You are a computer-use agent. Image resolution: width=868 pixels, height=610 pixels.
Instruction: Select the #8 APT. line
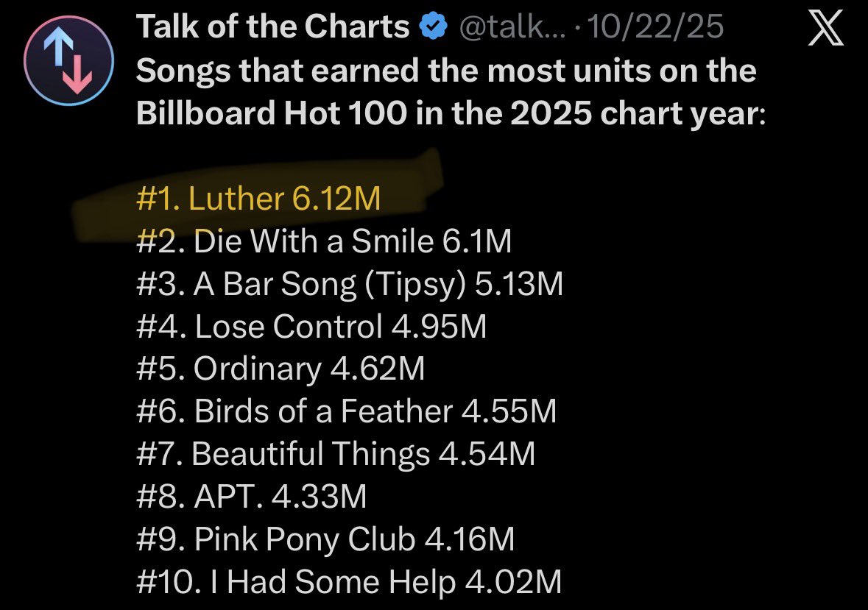pyautogui.click(x=251, y=497)
